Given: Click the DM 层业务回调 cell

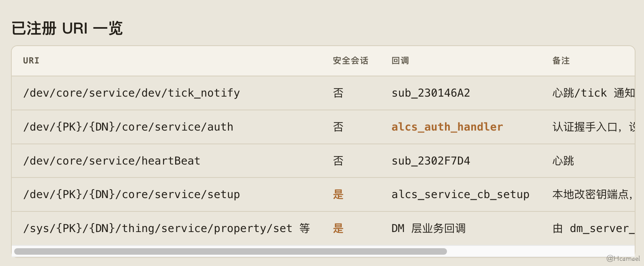Looking at the screenshot, I should click(428, 228).
